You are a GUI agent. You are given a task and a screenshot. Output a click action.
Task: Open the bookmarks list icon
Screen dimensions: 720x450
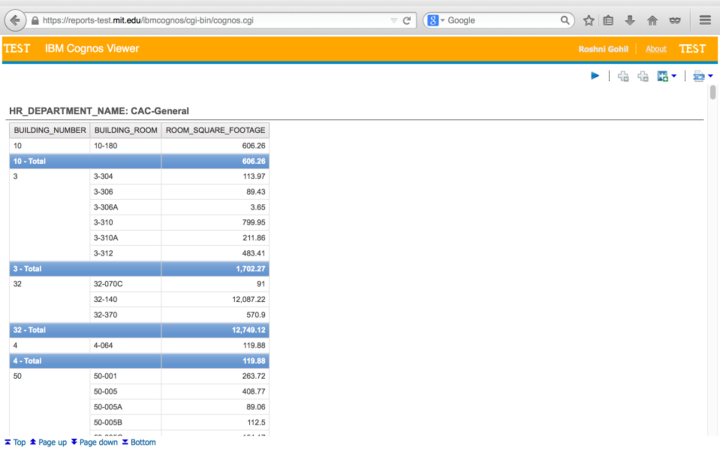(609, 20)
